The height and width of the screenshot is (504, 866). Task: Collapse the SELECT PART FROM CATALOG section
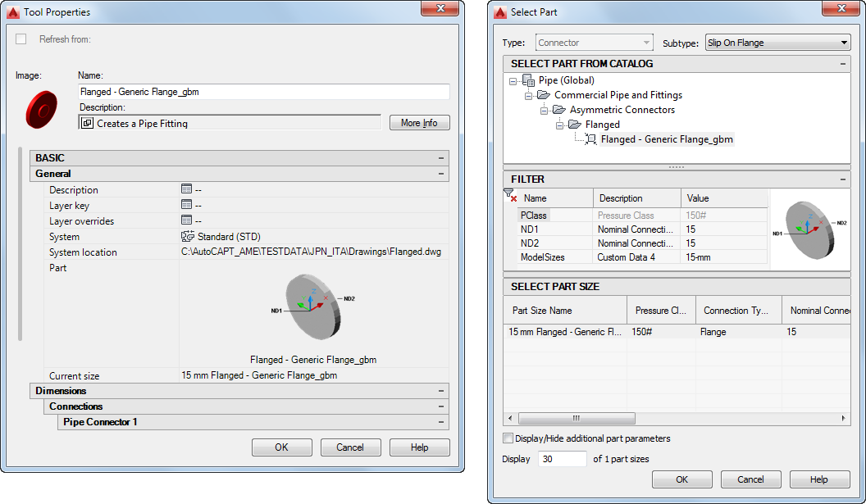[843, 63]
